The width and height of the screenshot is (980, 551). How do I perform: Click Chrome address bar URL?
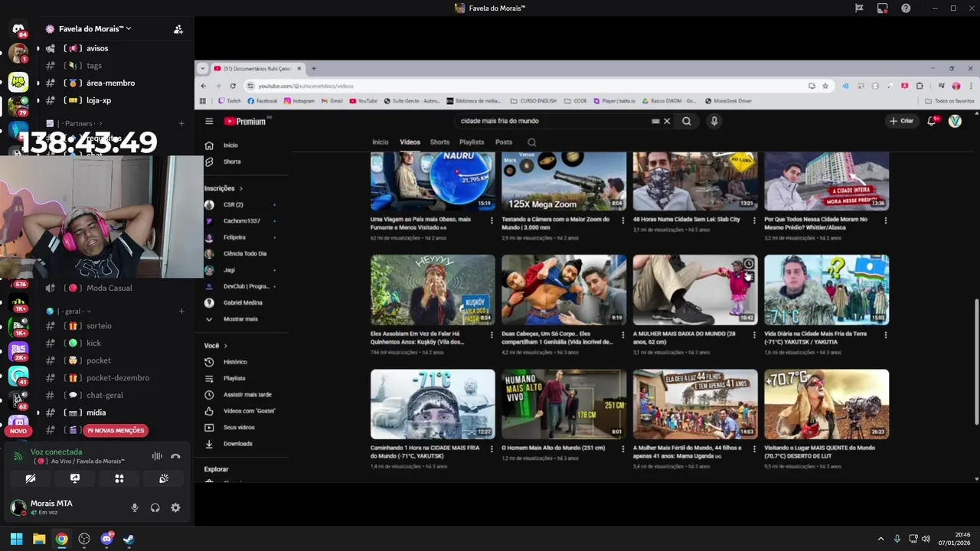coord(305,86)
